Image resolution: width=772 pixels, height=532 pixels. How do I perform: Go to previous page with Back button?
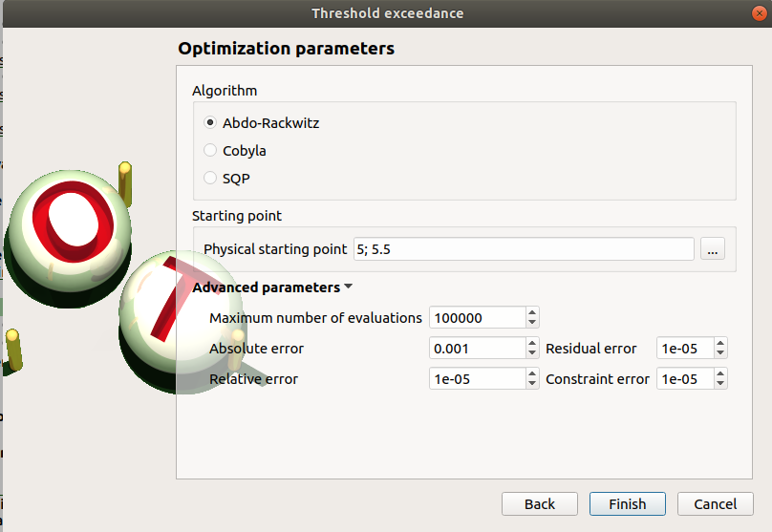539,504
